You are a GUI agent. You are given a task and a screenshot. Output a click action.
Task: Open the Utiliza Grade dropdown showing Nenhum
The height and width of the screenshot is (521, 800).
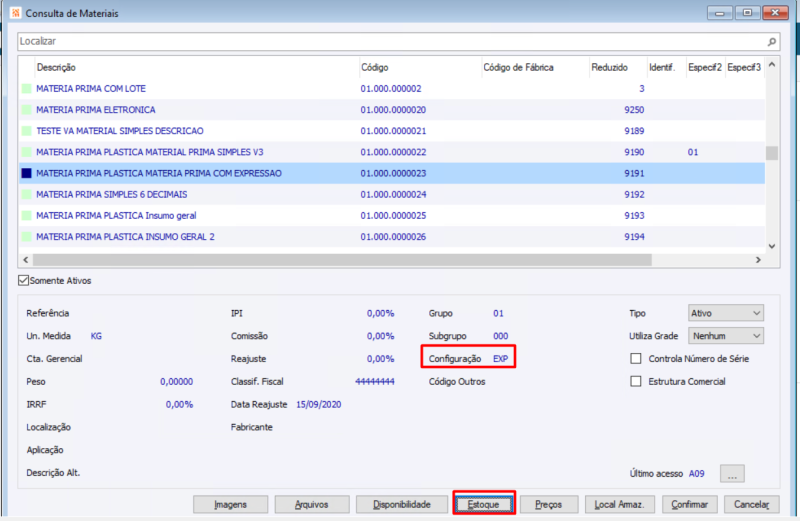coord(726,336)
